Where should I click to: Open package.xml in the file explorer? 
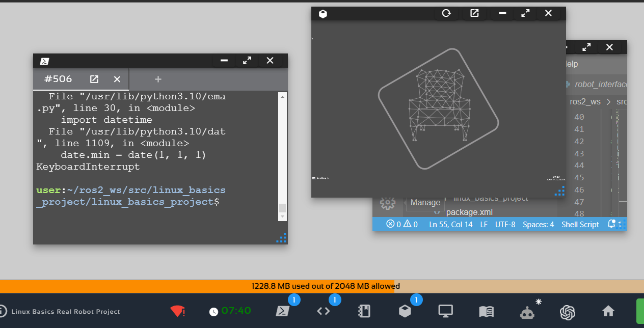click(469, 212)
